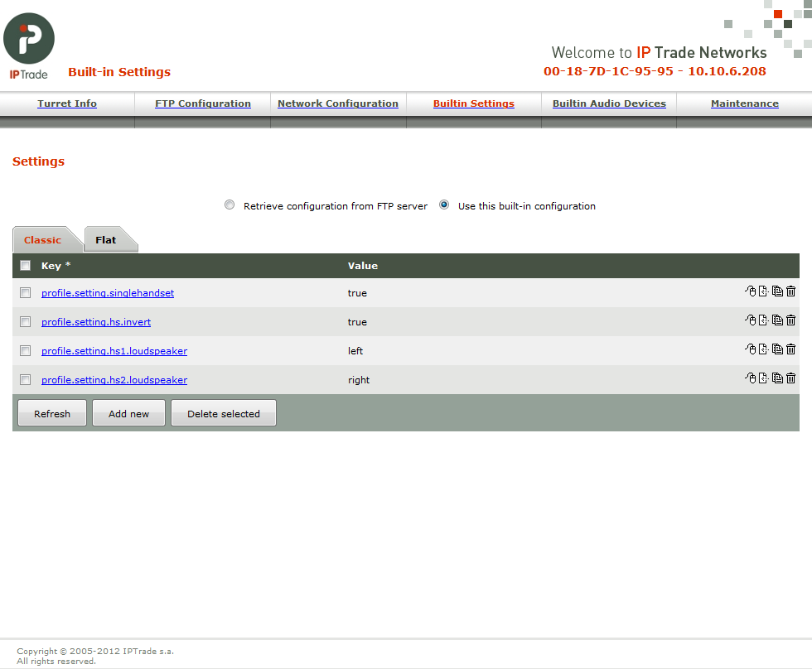Delete profile.setting.singlehandset using its trash icon
This screenshot has height=669, width=812.
pos(790,291)
